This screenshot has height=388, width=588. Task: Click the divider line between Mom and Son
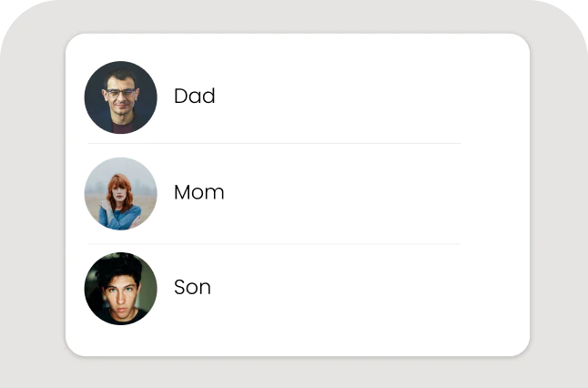click(x=273, y=244)
